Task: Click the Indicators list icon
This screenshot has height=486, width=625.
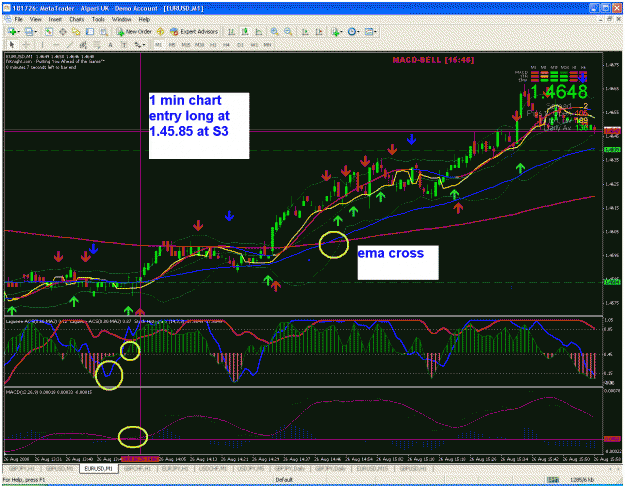Action: click(336, 32)
